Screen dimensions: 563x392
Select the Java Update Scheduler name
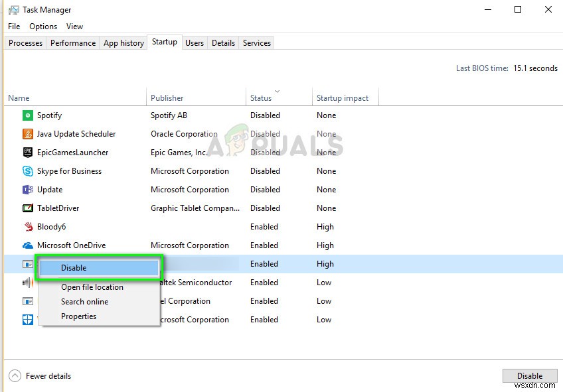pos(76,134)
